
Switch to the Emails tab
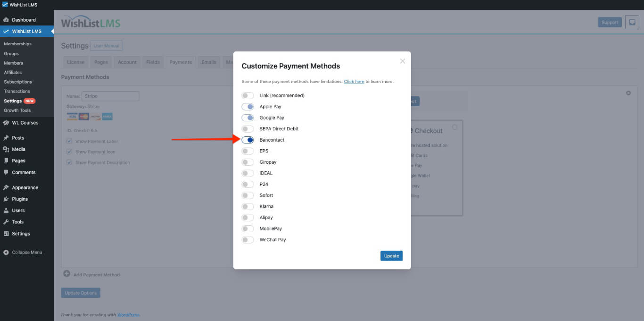pyautogui.click(x=208, y=62)
